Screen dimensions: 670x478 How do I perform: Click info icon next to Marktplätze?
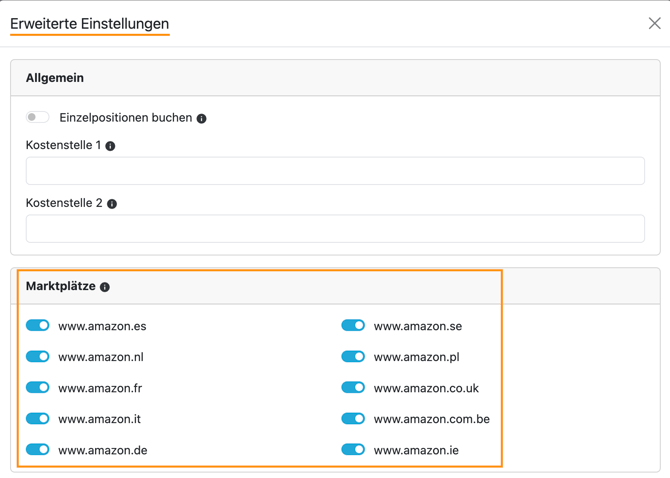pyautogui.click(x=105, y=287)
